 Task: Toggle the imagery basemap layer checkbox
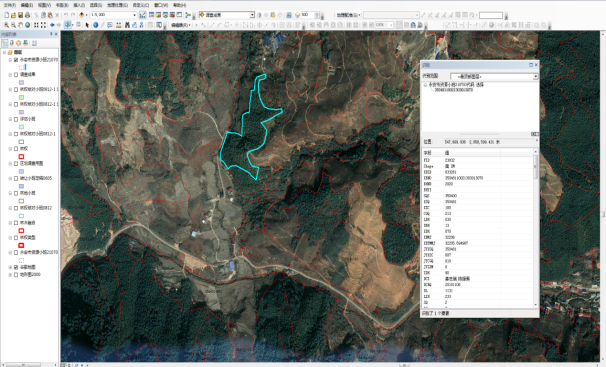[x=16, y=267]
